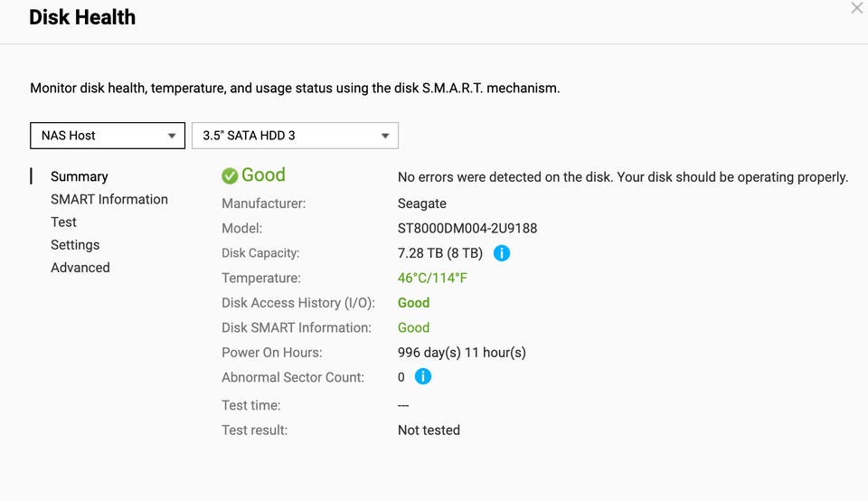Click the Disk Capacity info icon
868x501 pixels.
click(502, 253)
